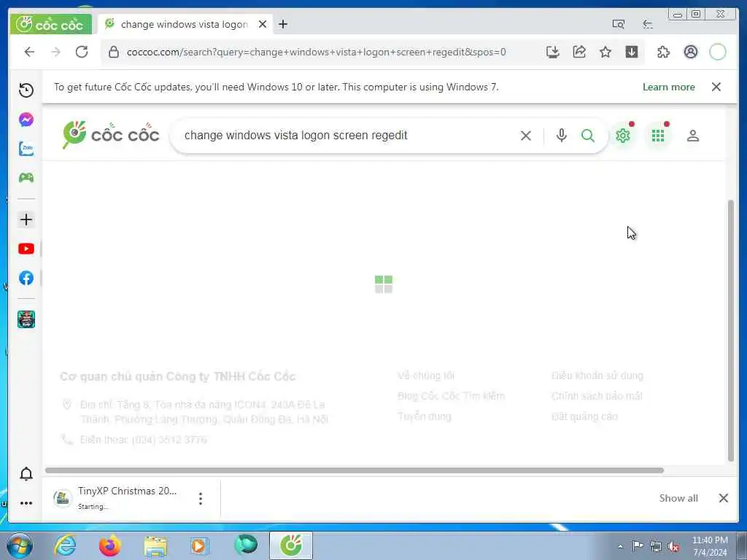The image size is (747, 560).
Task: Click the install page icon in address bar
Action: point(553,52)
